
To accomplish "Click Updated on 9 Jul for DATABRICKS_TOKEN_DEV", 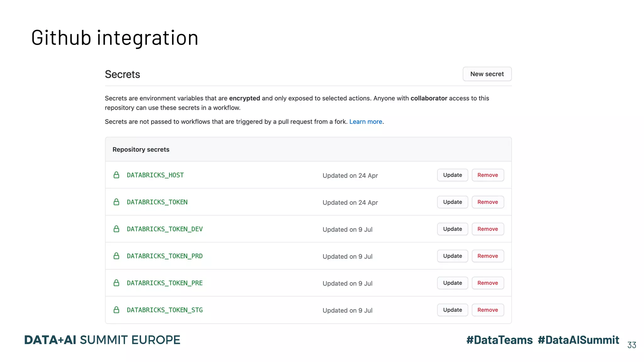I will click(x=347, y=230).
